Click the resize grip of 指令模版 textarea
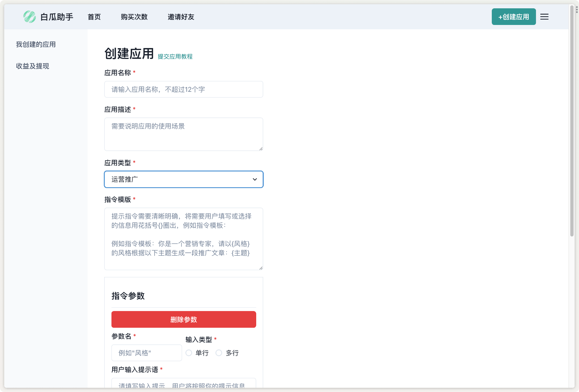The height and width of the screenshot is (392, 579). [261, 268]
